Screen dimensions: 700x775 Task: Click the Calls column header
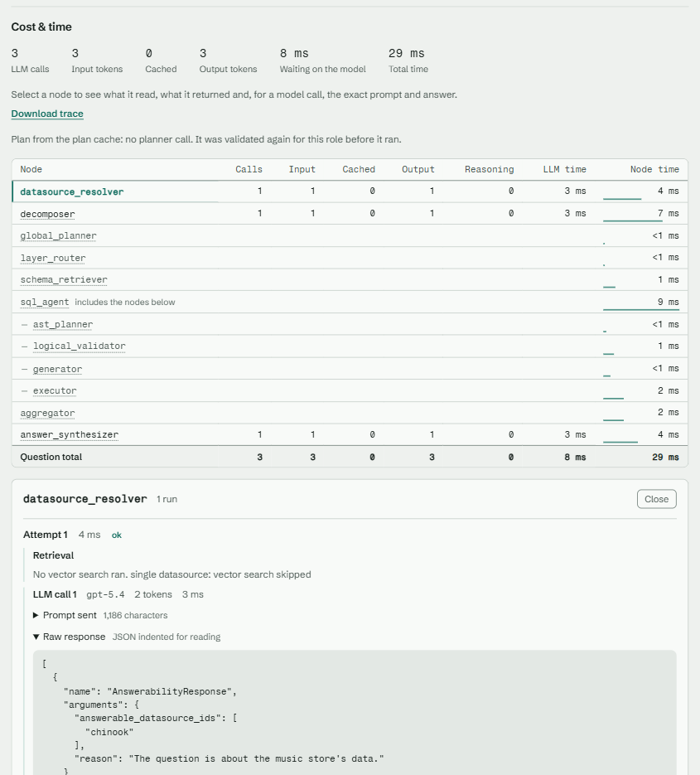[249, 170]
